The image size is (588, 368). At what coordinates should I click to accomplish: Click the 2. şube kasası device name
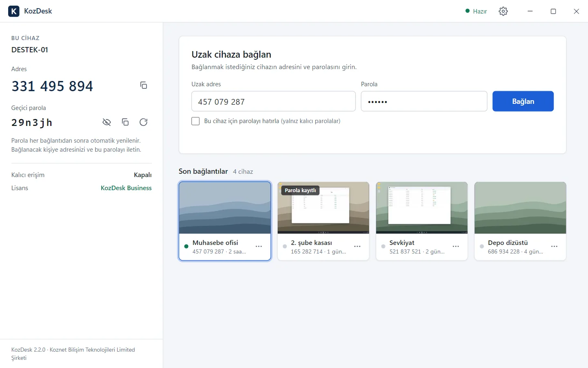[311, 243]
